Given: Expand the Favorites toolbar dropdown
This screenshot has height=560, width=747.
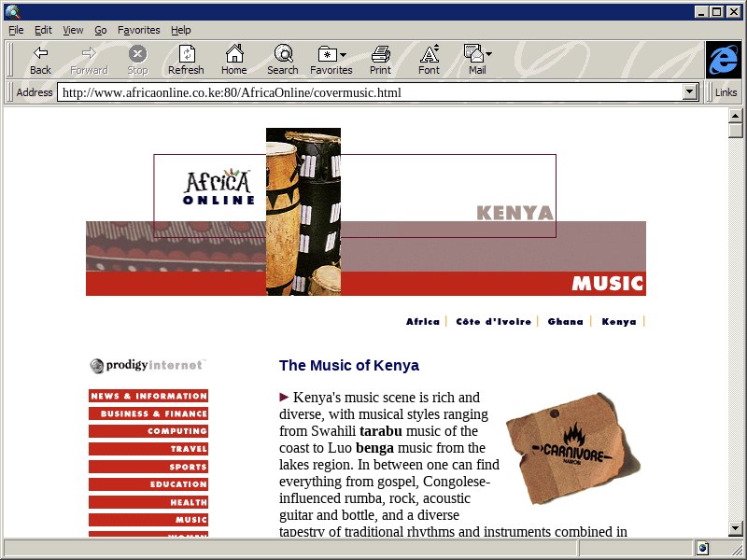Looking at the screenshot, I should [x=343, y=54].
